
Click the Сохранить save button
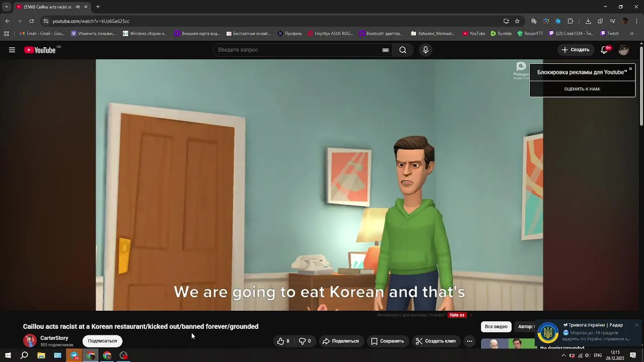(x=387, y=341)
